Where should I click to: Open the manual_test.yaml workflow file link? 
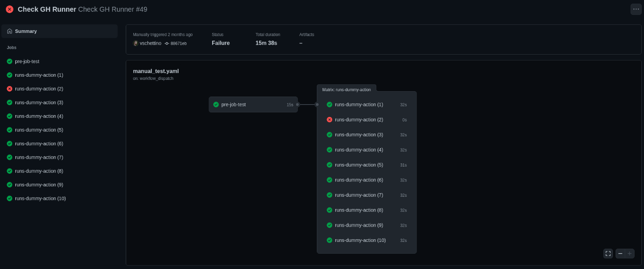(156, 71)
